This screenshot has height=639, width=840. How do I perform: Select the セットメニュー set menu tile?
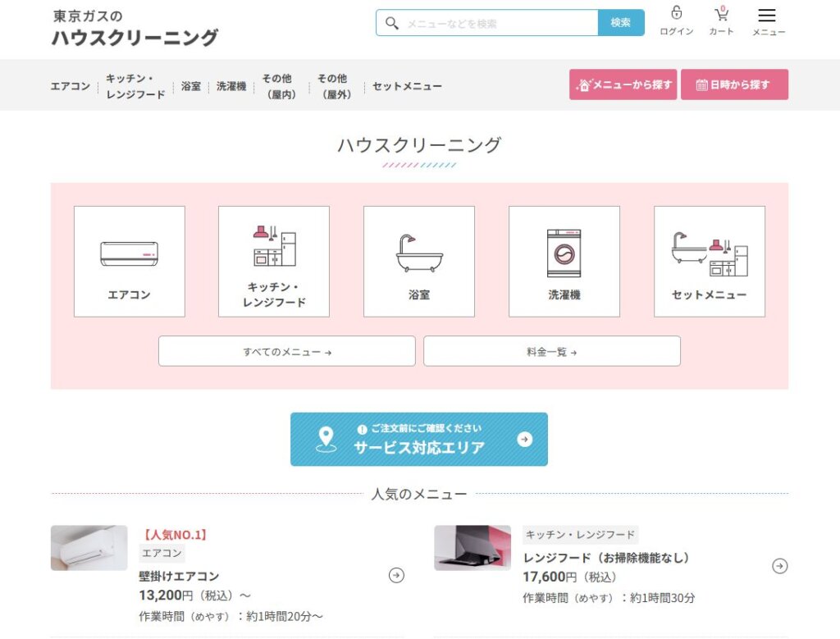pyautogui.click(x=709, y=260)
